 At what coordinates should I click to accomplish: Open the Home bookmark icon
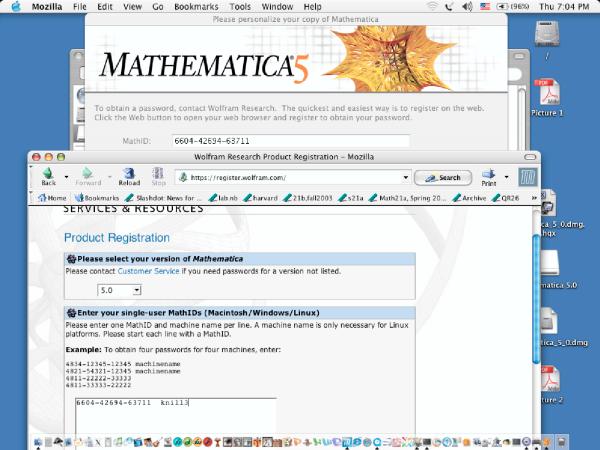(51, 198)
